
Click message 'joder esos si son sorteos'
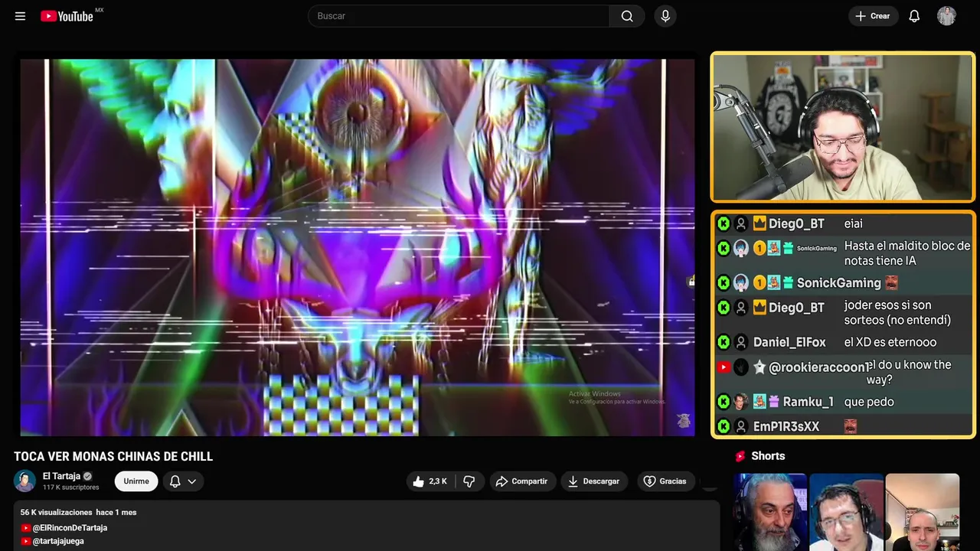coord(897,313)
